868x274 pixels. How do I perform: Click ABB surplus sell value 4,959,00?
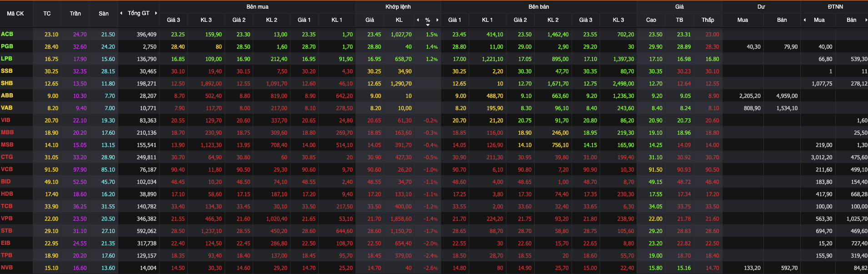[787, 96]
